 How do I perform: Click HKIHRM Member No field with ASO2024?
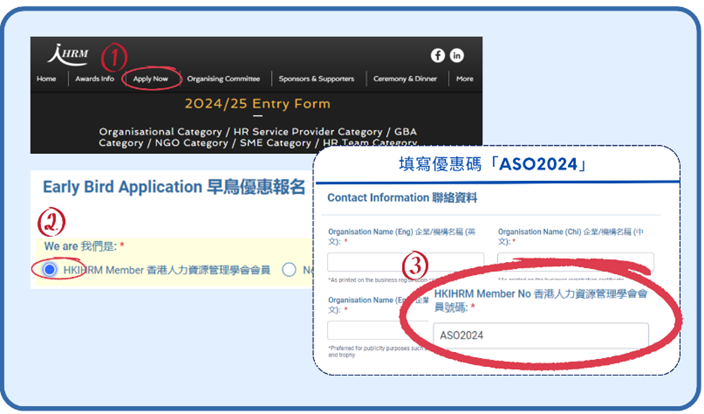click(x=541, y=335)
